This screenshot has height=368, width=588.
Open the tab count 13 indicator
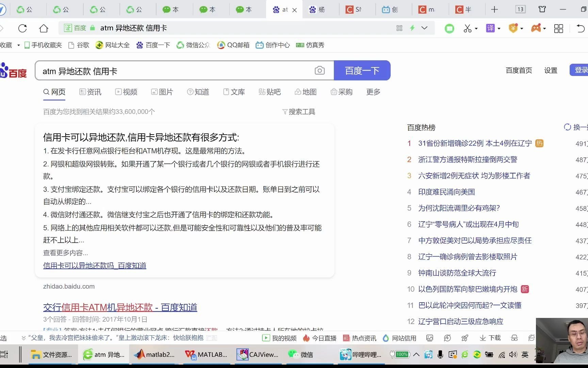pos(520,10)
